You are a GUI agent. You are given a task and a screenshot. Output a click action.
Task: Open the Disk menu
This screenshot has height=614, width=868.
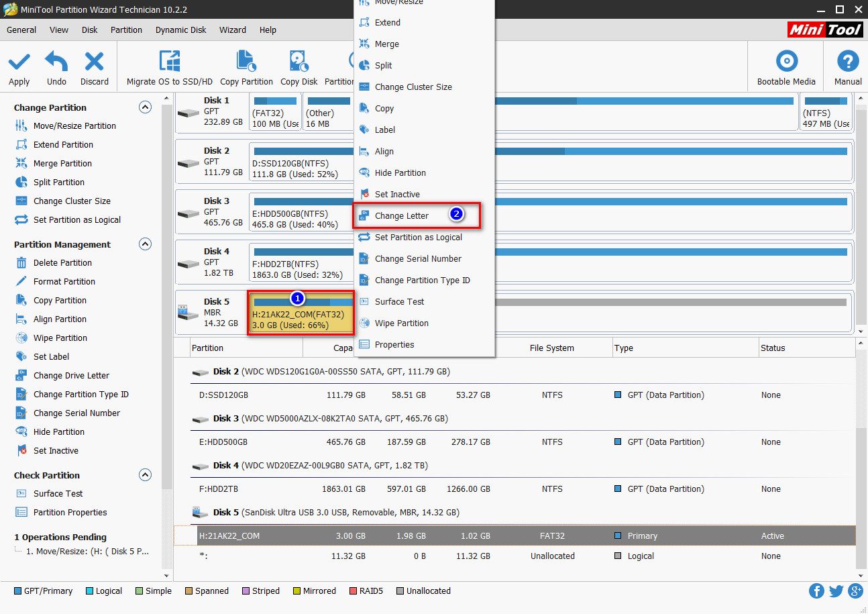(x=90, y=30)
